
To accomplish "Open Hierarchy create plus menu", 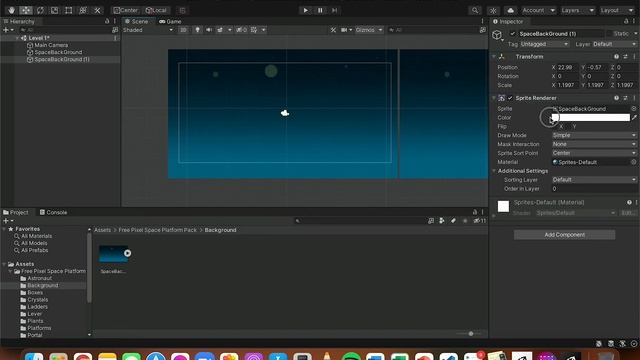I will [8, 30].
